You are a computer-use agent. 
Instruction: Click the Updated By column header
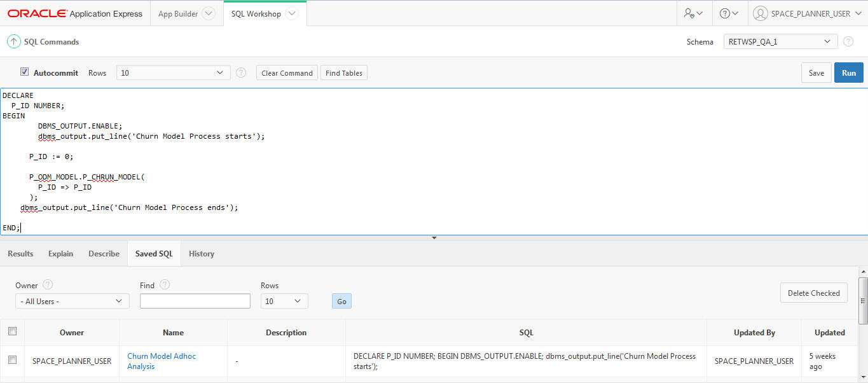tap(754, 332)
